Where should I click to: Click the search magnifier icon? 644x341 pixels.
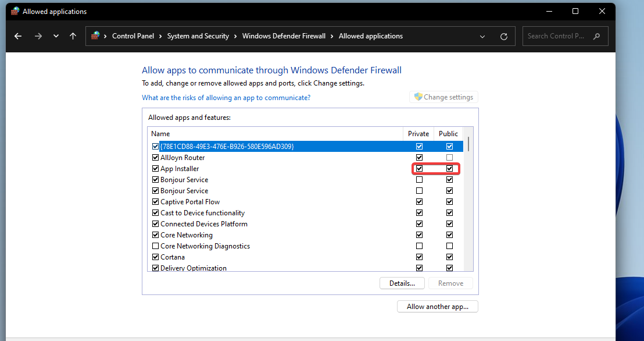pos(596,35)
